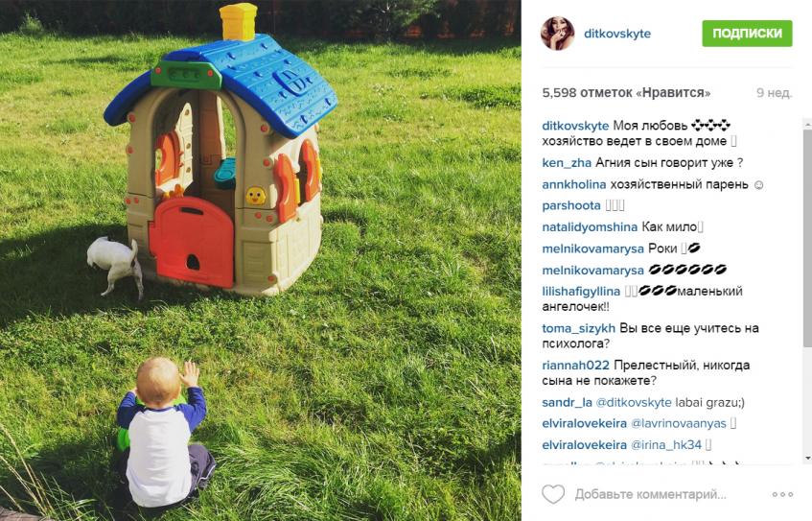The image size is (812, 521).
Task: Toggle the green Подписки follow button
Action: [x=747, y=34]
